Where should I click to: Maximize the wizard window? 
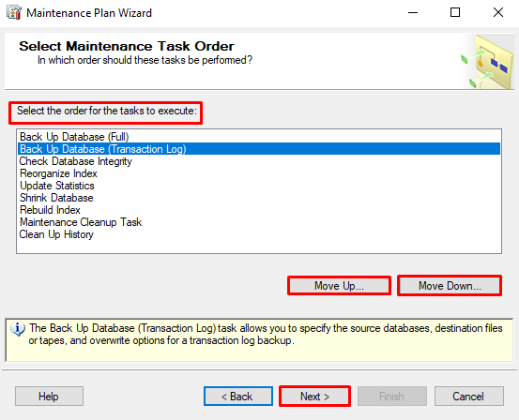455,12
